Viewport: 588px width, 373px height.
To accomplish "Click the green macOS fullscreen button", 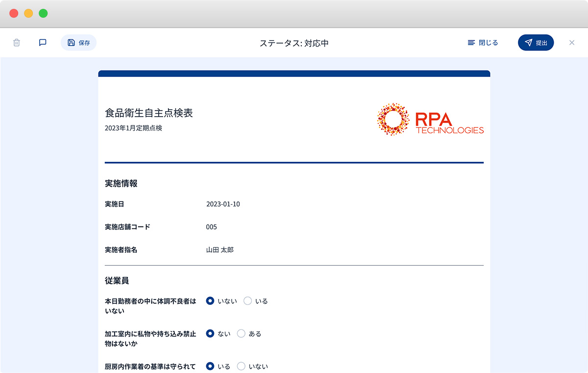I will tap(43, 14).
